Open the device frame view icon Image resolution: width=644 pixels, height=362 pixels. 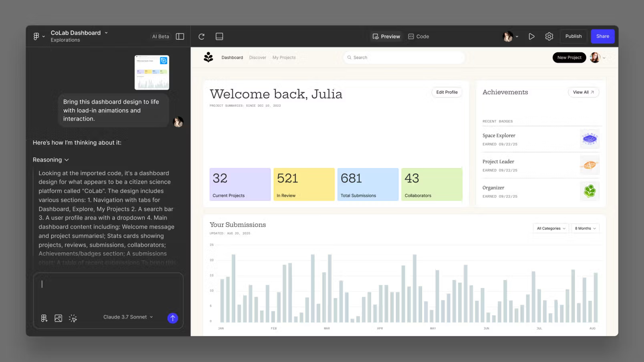click(x=219, y=36)
